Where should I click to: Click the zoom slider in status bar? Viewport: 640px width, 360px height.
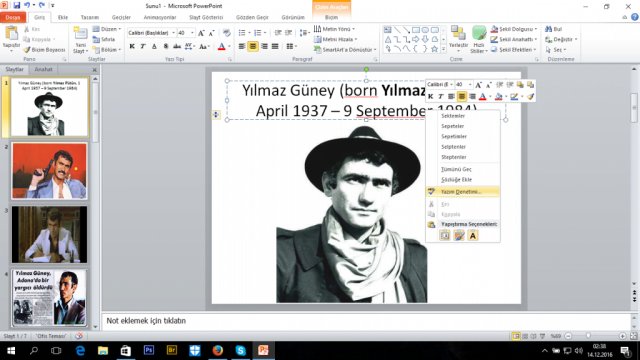588,336
